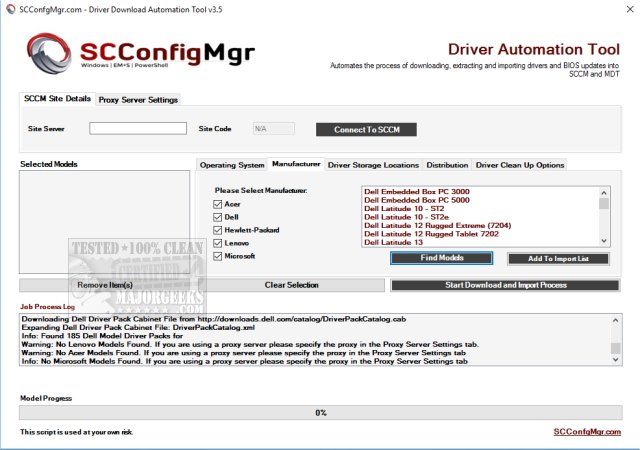
Task: Click the empty Selected Models list box
Action: (x=104, y=222)
